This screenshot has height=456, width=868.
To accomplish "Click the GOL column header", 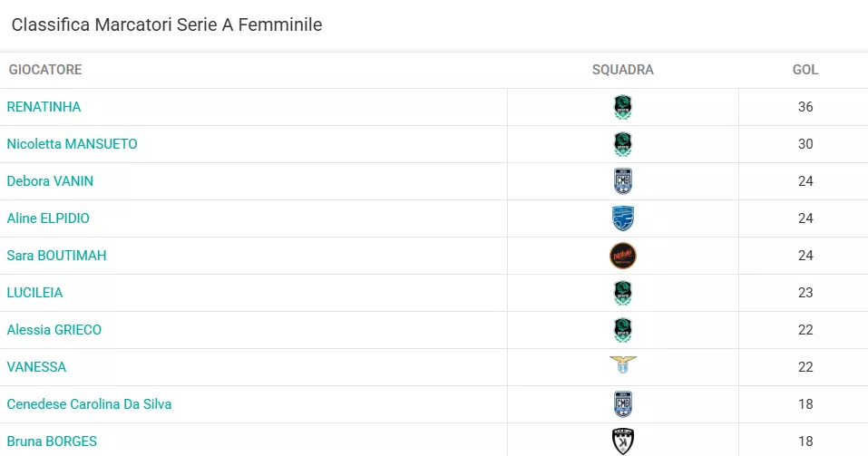I will (x=805, y=70).
